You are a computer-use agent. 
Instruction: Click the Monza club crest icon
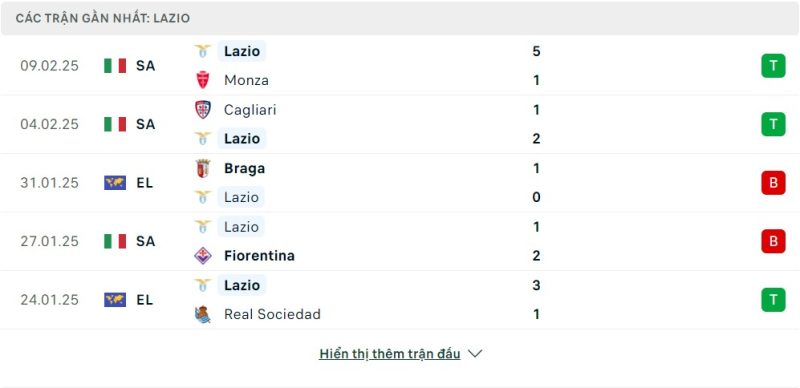tap(203, 80)
